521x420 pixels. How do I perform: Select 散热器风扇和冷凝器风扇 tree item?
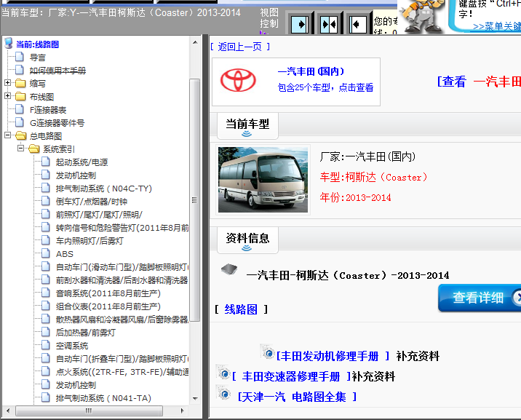[122, 320]
